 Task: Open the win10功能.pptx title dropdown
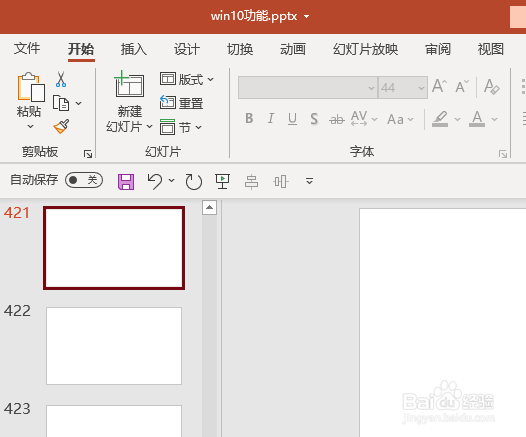click(306, 16)
